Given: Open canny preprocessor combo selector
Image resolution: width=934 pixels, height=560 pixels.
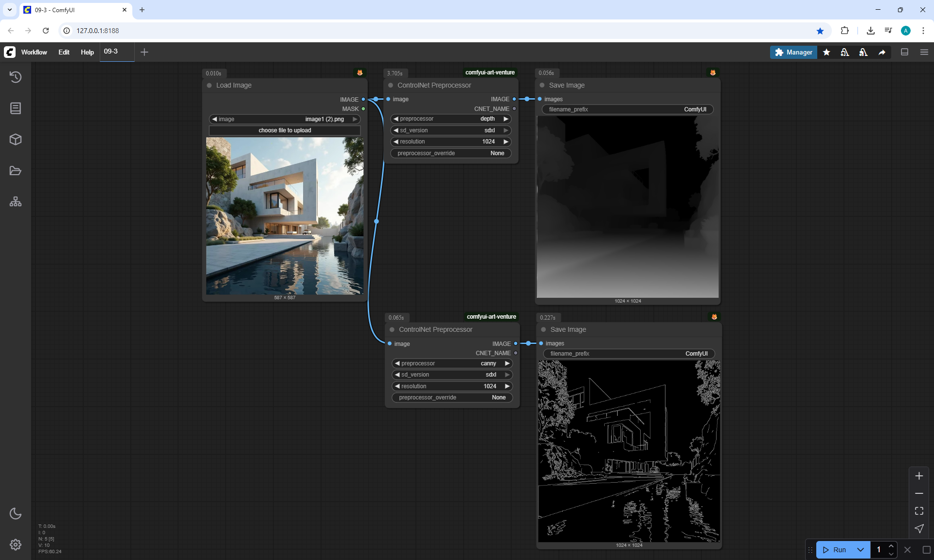Looking at the screenshot, I should click(x=452, y=363).
